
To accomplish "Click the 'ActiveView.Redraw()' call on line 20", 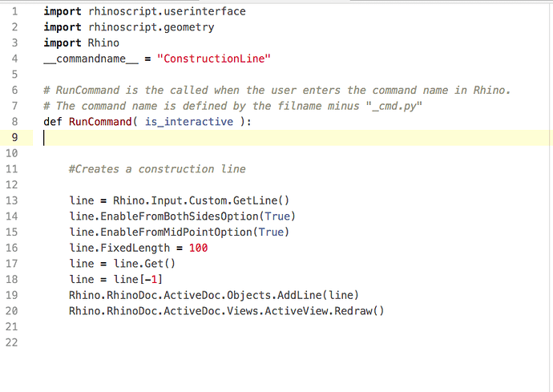I will [x=325, y=311].
